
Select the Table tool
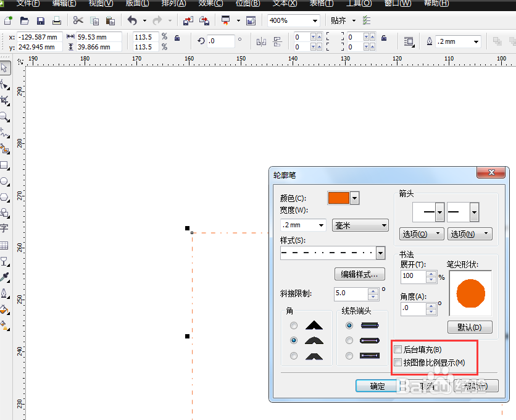click(x=4, y=245)
